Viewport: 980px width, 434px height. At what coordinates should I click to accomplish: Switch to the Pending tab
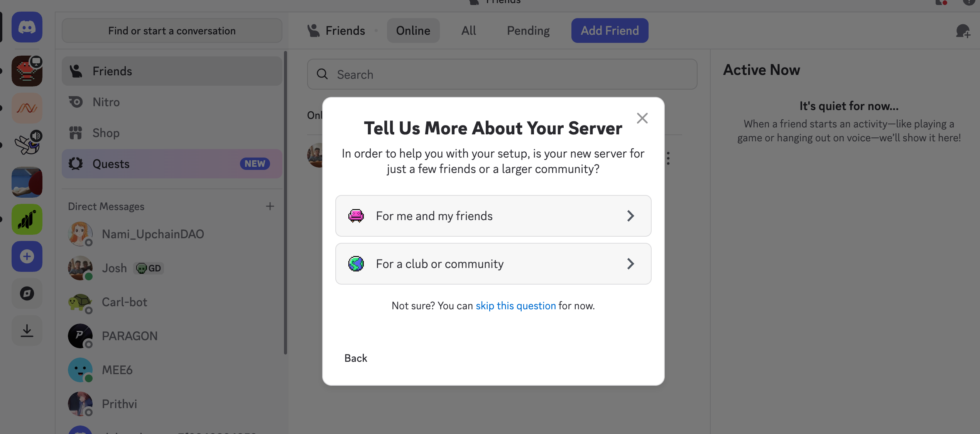click(x=528, y=31)
